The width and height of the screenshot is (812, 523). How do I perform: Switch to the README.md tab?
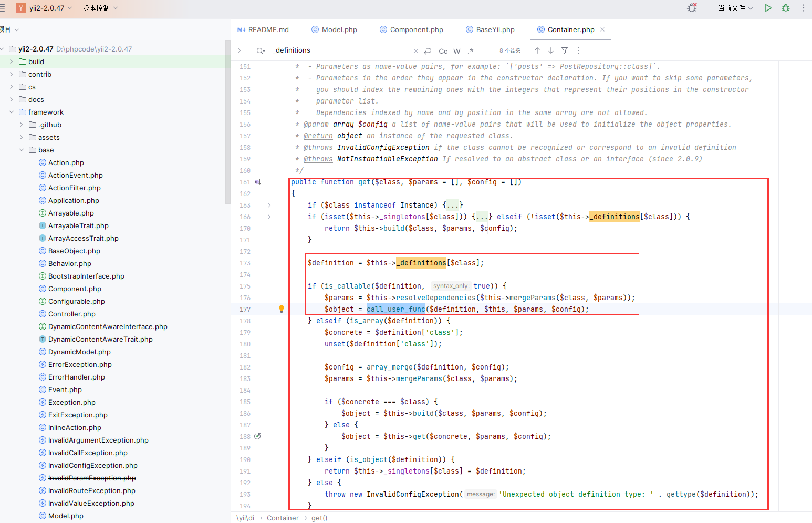pos(263,29)
